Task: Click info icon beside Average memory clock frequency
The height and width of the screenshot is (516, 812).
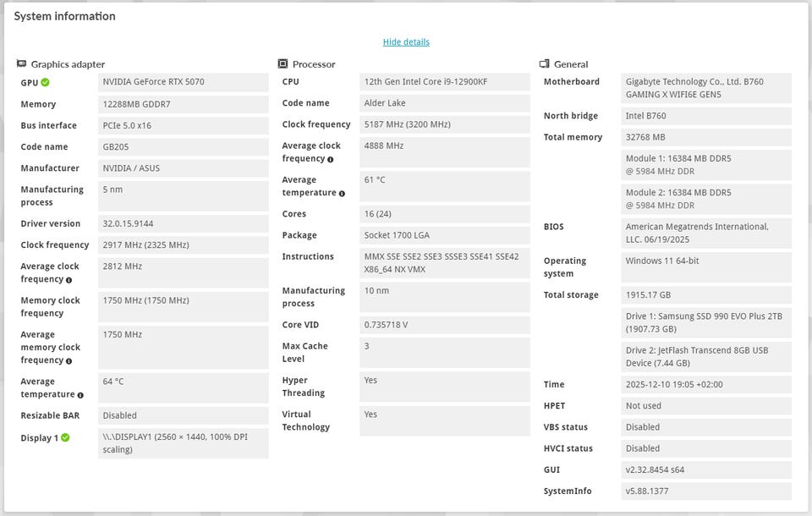Action: tap(69, 360)
